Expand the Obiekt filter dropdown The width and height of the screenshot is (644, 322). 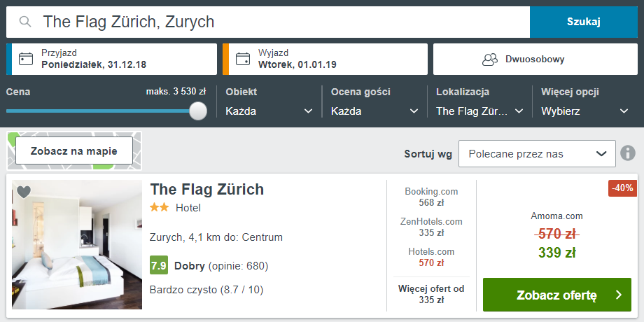[269, 111]
